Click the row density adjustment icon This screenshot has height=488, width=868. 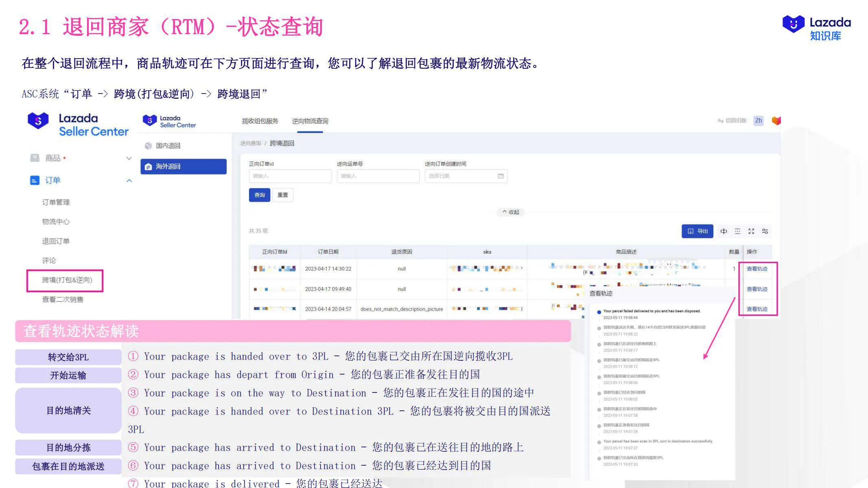738,231
